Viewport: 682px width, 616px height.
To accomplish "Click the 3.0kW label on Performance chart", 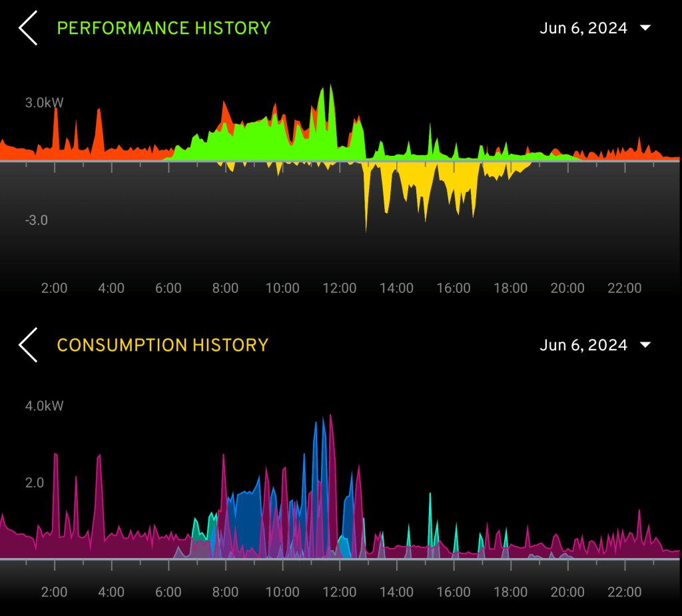I will (x=45, y=103).
